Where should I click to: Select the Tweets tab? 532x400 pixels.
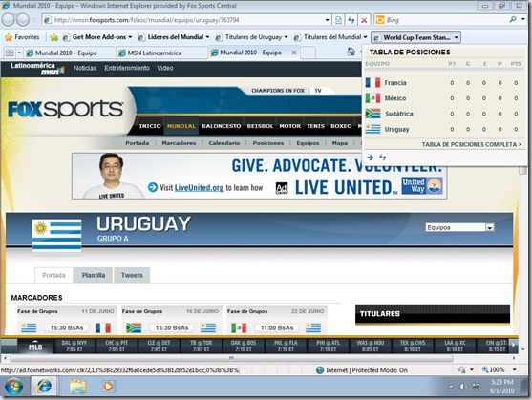(x=132, y=275)
